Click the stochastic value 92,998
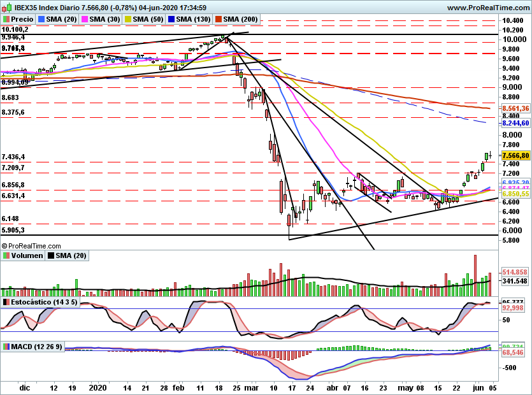 (513, 308)
